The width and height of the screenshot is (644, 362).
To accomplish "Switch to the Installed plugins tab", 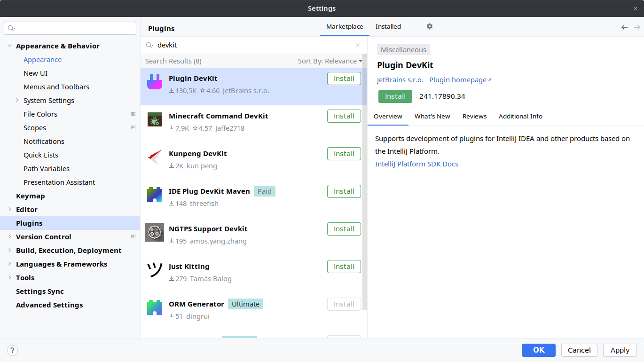I will point(388,26).
